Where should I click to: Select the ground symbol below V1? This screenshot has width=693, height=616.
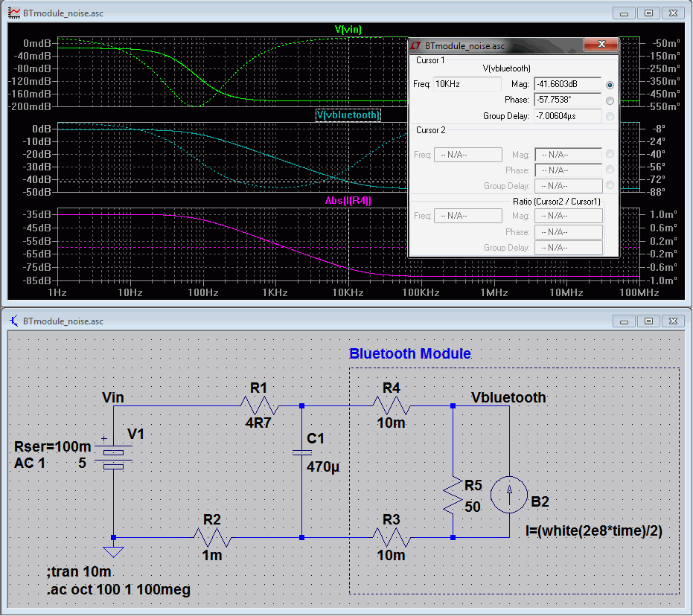coord(113,551)
